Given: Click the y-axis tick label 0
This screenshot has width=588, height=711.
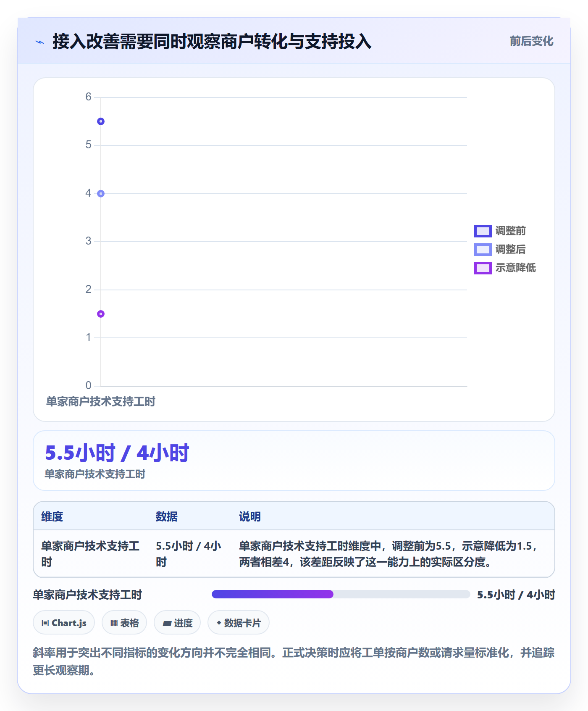Looking at the screenshot, I should (88, 385).
